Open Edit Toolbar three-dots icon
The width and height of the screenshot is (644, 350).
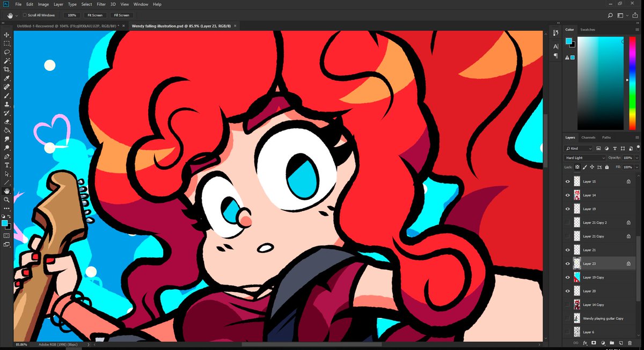pyautogui.click(x=6, y=208)
